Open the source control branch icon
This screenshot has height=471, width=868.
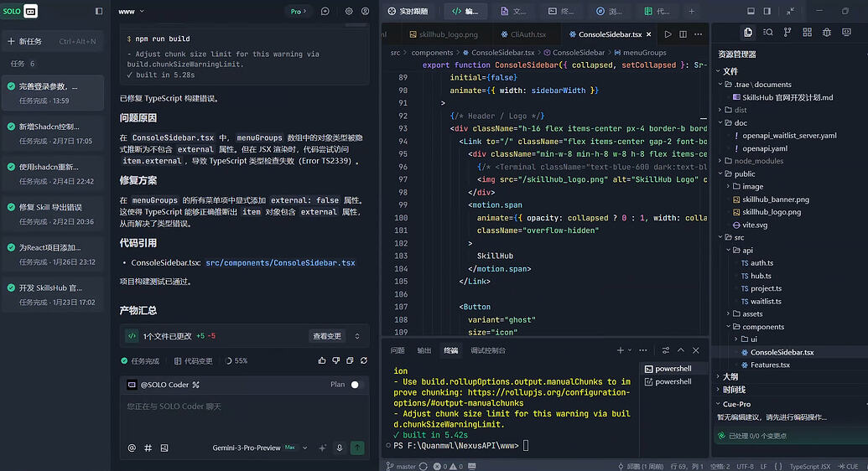pyautogui.click(x=787, y=33)
